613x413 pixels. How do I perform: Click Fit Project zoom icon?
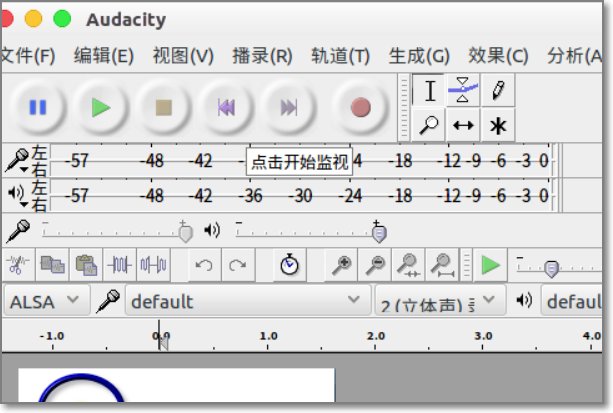pos(442,265)
